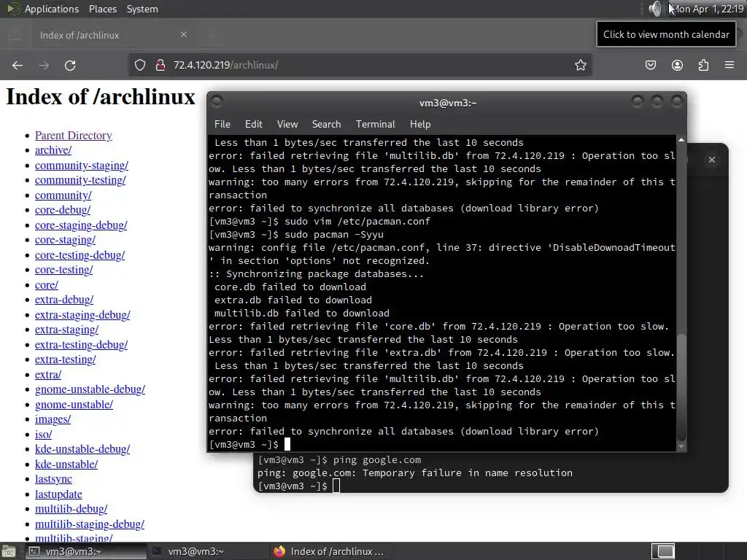Open the images/ directory link
This screenshot has width=747, height=560.
(53, 419)
